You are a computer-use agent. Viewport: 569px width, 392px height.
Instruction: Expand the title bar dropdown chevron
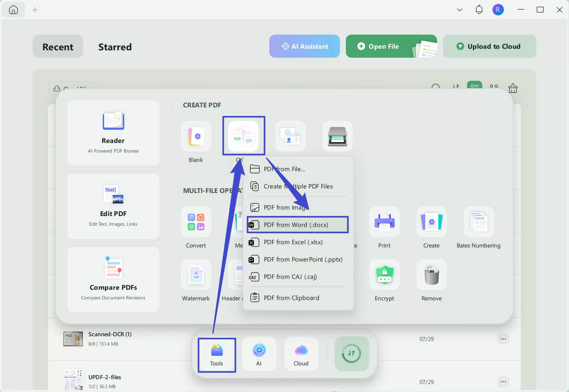point(459,10)
